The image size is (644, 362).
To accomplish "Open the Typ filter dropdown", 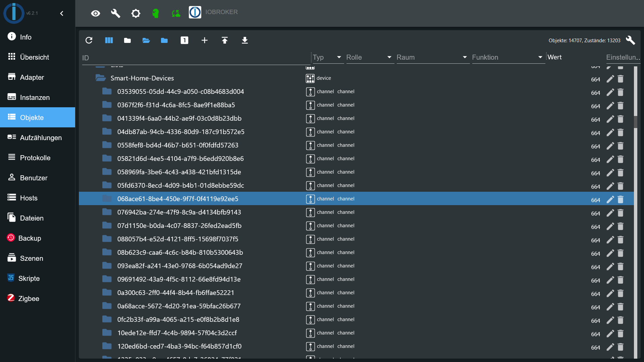I will tap(339, 57).
